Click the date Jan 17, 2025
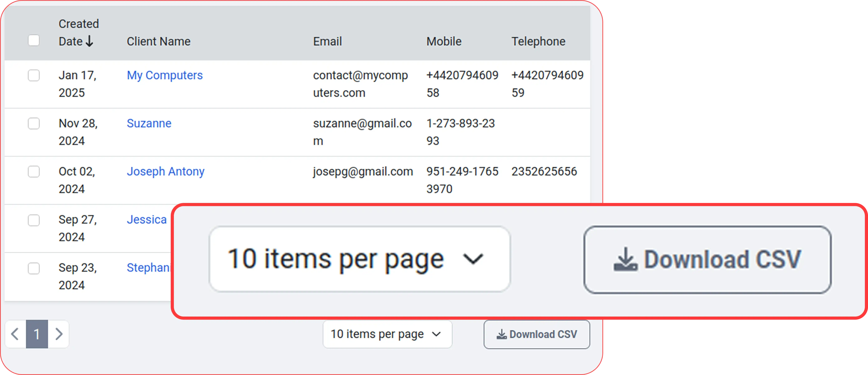 (x=78, y=84)
